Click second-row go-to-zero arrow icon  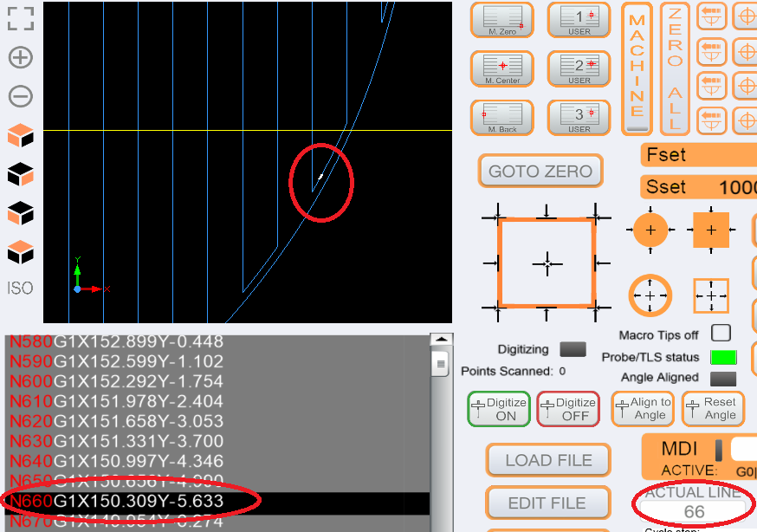coord(712,51)
